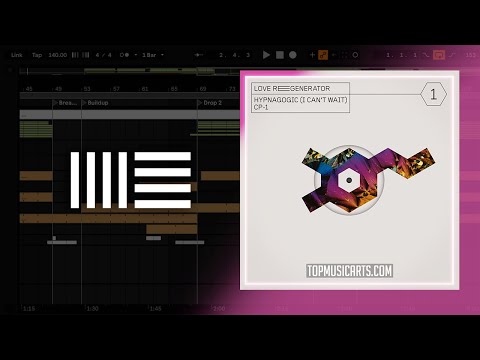Click bar 61 in the beat ruler
The height and width of the screenshot is (360, 480).
point(145,89)
